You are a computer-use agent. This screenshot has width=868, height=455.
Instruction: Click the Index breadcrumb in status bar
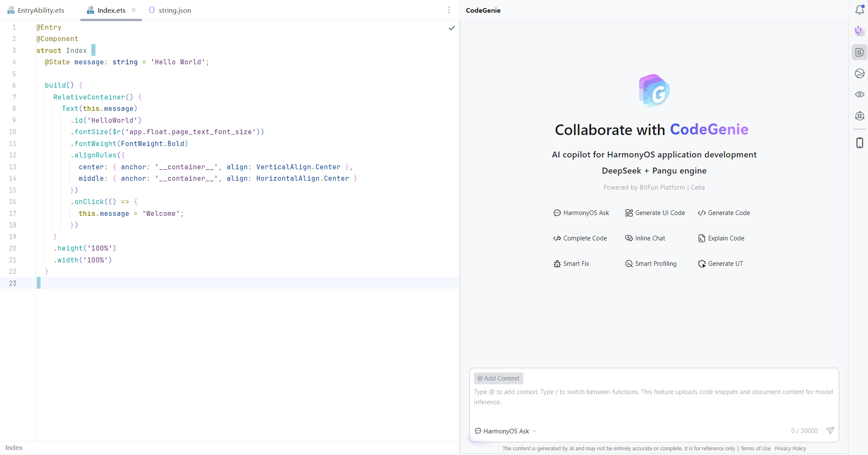coord(14,448)
